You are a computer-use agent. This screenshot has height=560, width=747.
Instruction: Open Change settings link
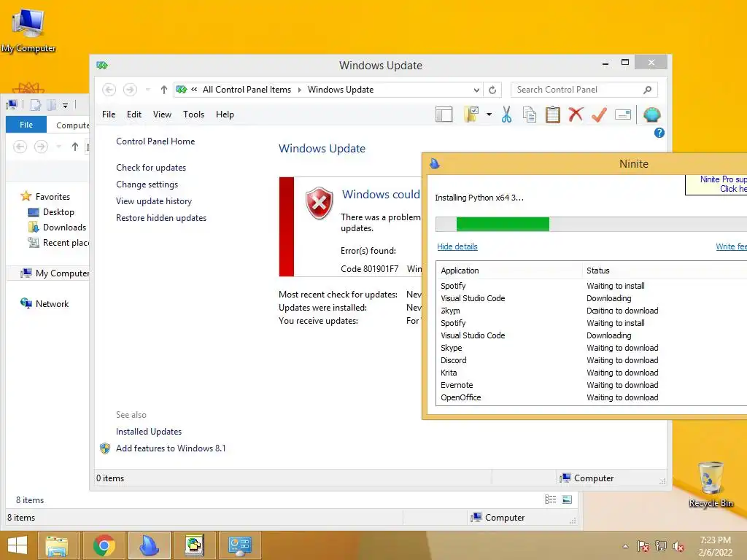coord(147,184)
